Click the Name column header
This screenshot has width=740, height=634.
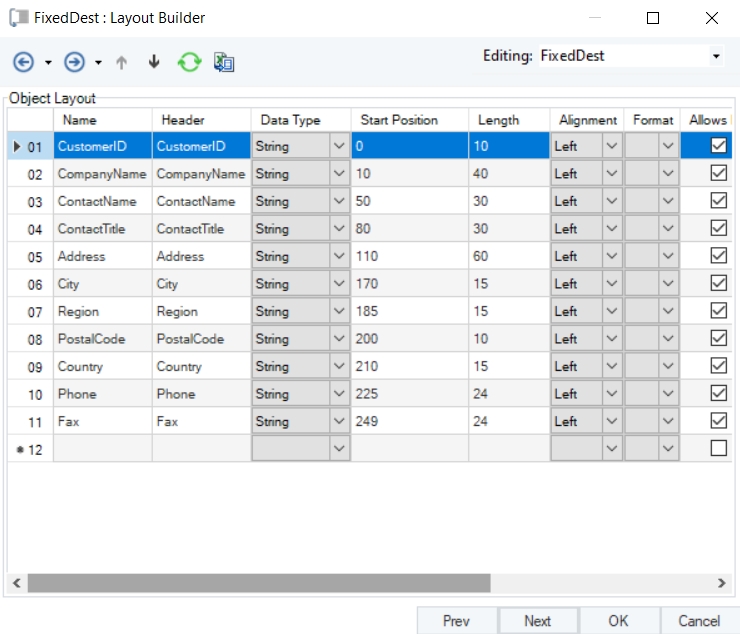[79, 120]
